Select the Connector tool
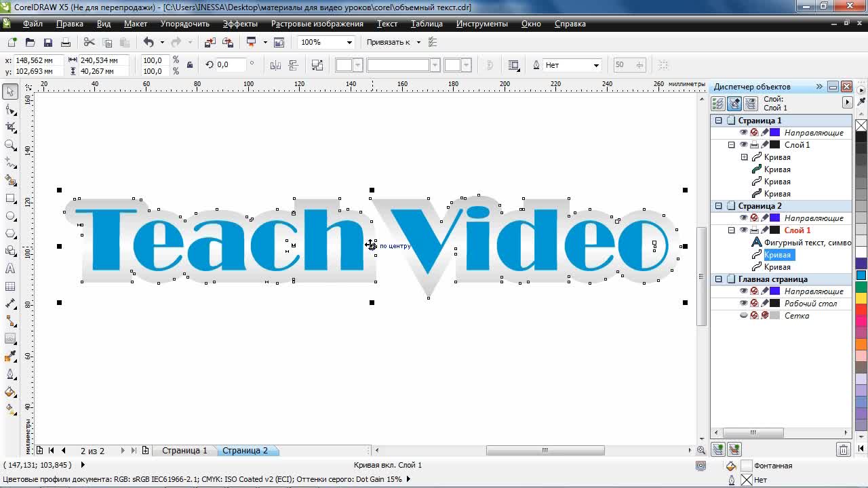 point(10,321)
